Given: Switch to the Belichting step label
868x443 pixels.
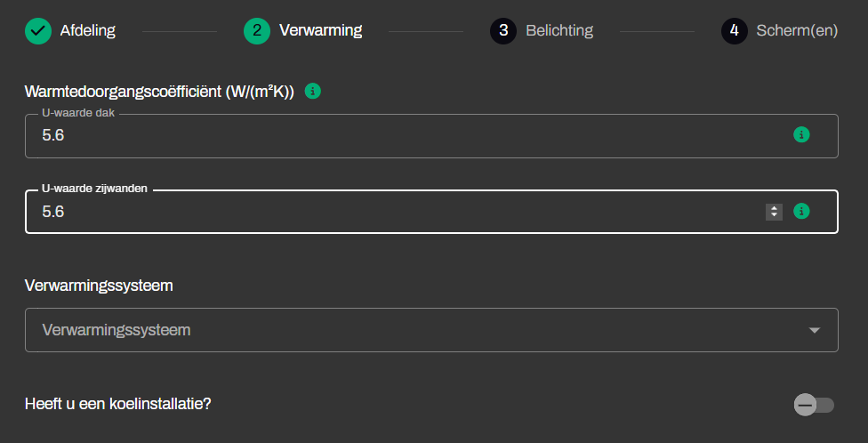Looking at the screenshot, I should pyautogui.click(x=559, y=31).
